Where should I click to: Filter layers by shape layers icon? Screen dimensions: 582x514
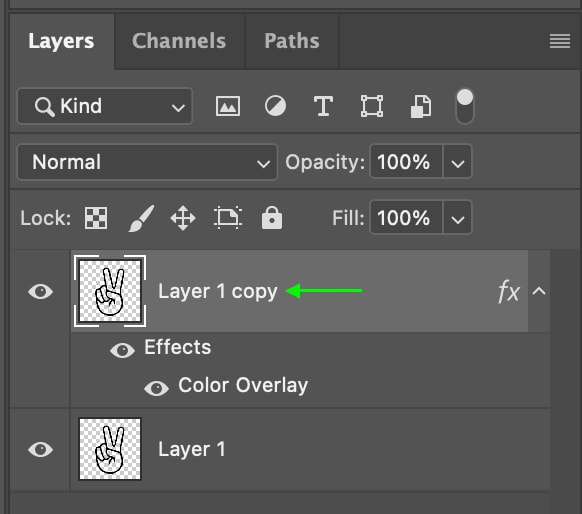(372, 106)
